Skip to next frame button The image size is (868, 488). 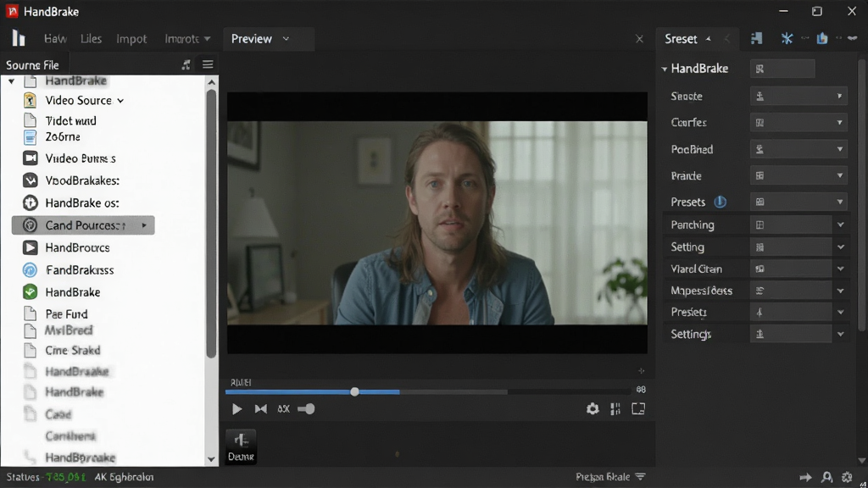[261, 409]
